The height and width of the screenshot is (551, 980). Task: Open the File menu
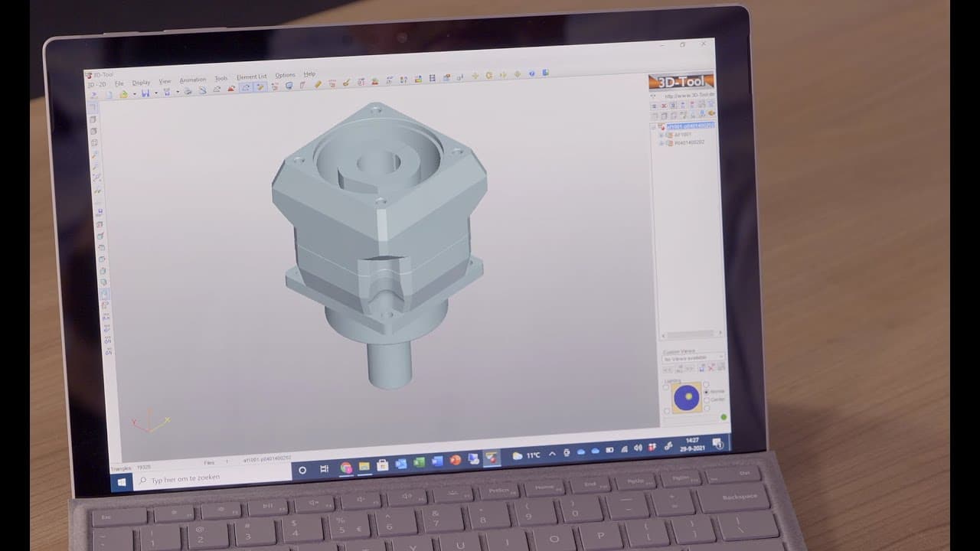click(x=119, y=83)
